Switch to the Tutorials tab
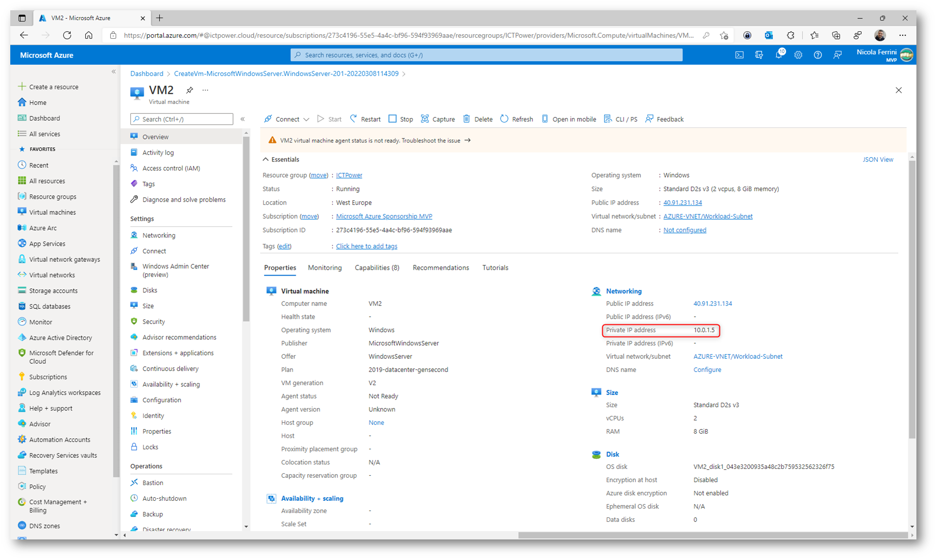Image resolution: width=937 pixels, height=560 pixels. [495, 267]
